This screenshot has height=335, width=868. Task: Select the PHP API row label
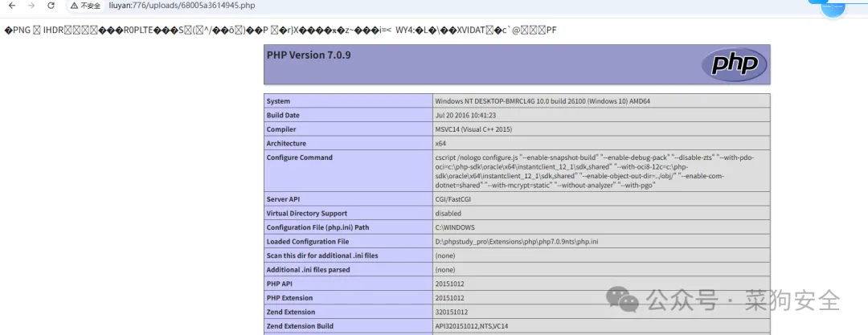[280, 284]
